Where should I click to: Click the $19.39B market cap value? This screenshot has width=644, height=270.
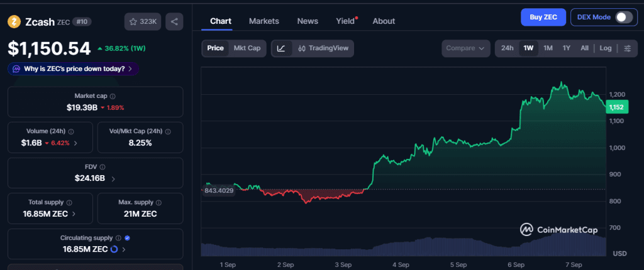coord(82,107)
